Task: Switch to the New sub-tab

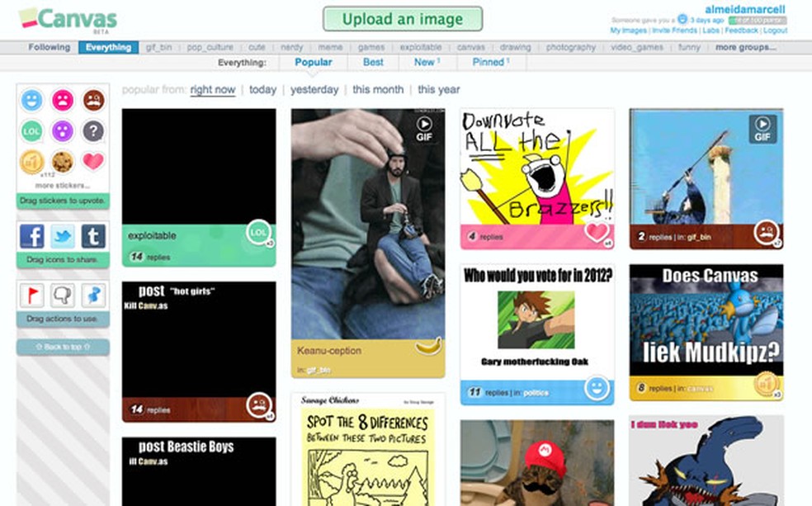Action: [427, 62]
